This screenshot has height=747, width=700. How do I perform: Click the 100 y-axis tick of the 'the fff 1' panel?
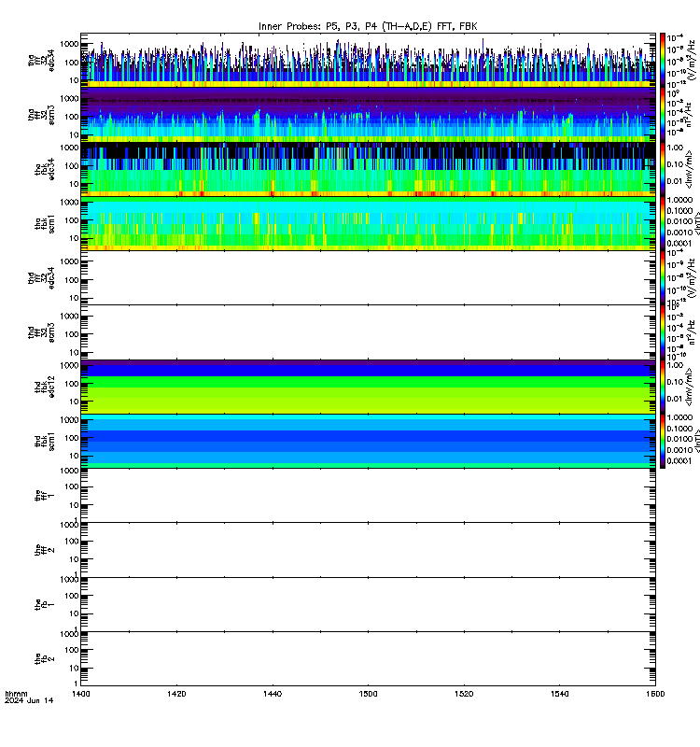(x=72, y=486)
